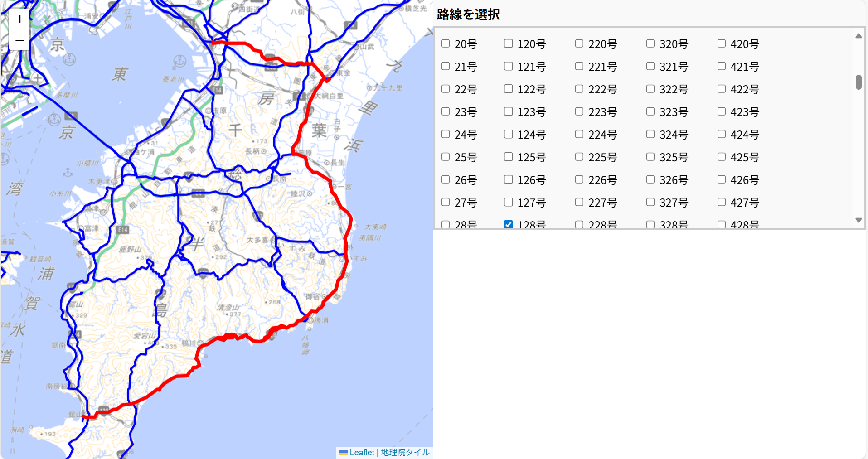
Task: Uncheck the 128号 route checkbox
Action: pyautogui.click(x=508, y=223)
